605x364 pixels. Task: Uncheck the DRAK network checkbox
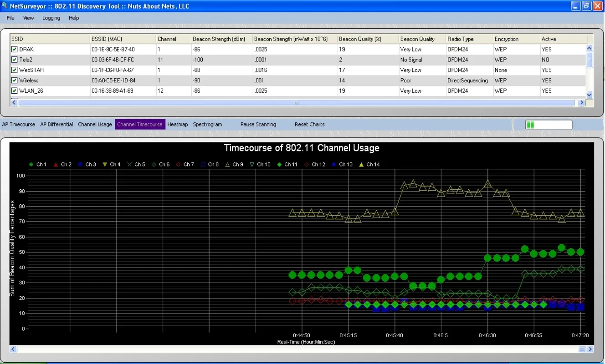click(x=15, y=49)
